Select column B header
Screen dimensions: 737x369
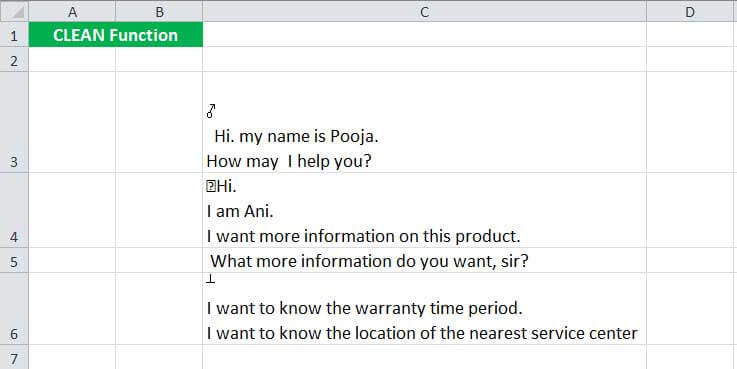159,11
